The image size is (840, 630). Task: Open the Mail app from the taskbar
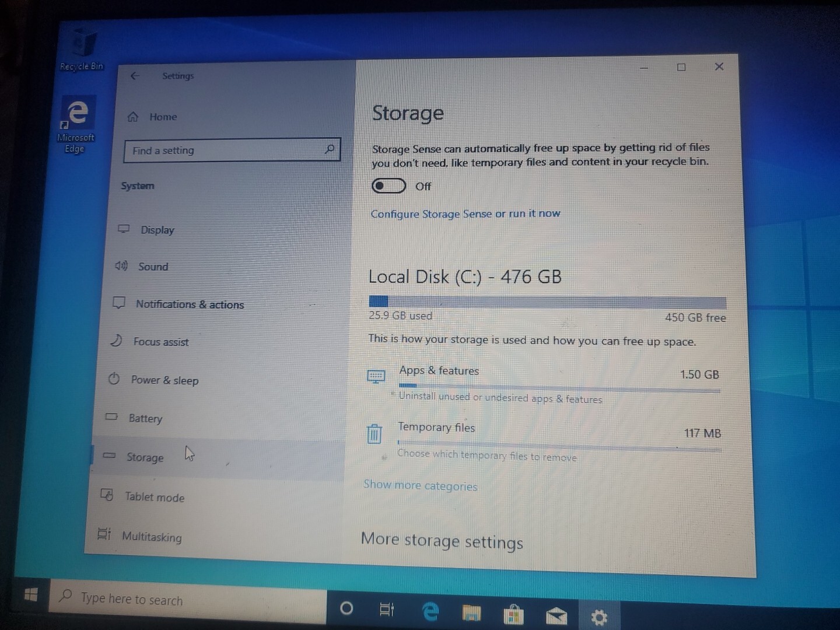pos(556,616)
